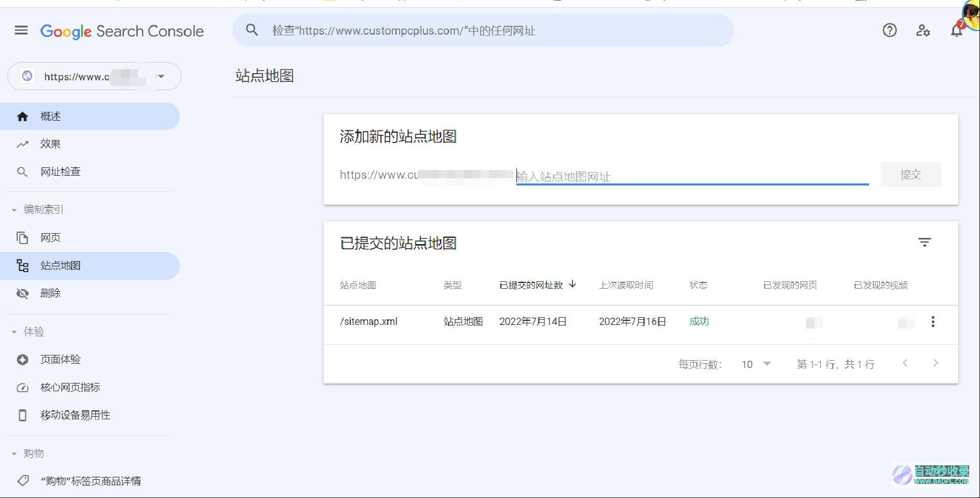Viewport: 980px width, 498px height.
Task: Open 移动设备易用性 in the sidebar
Action: coord(90,416)
